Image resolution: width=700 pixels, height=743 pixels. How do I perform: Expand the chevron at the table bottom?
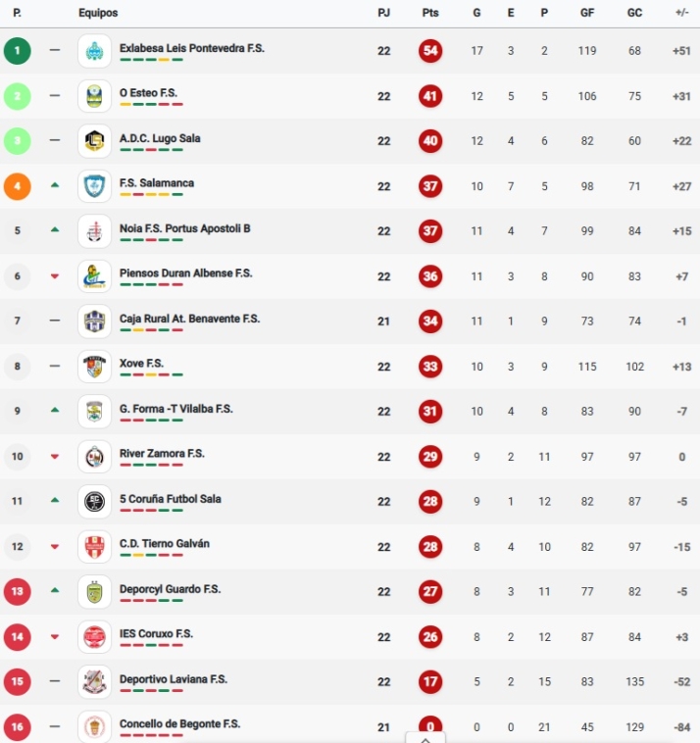pyautogui.click(x=425, y=738)
